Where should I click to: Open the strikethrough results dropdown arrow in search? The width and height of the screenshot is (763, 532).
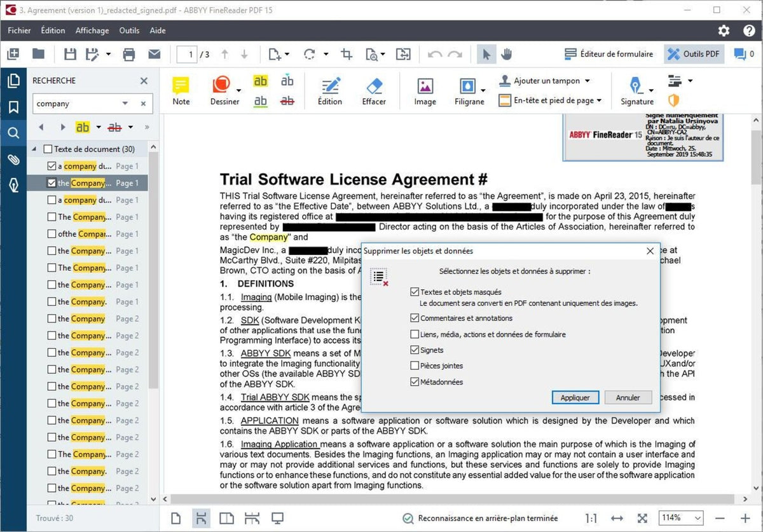(130, 127)
